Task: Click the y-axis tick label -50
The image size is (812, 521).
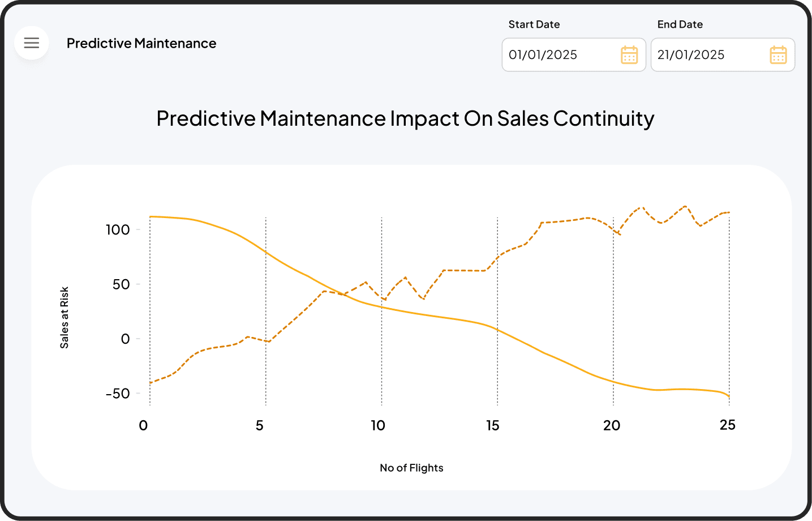Action: (118, 394)
